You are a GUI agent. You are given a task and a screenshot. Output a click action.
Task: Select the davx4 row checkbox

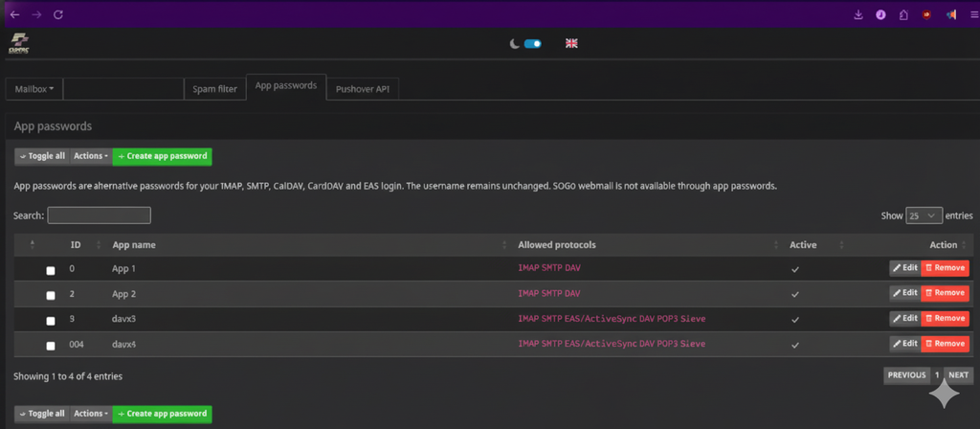[x=51, y=345]
